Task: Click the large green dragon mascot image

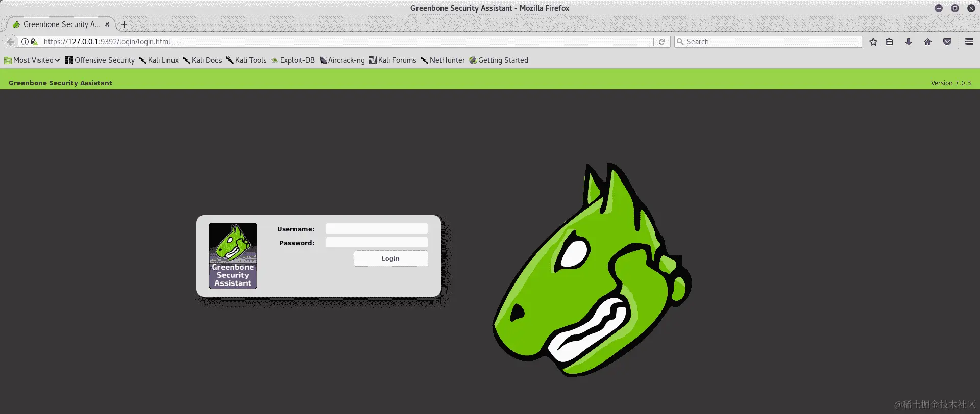Action: click(x=592, y=270)
